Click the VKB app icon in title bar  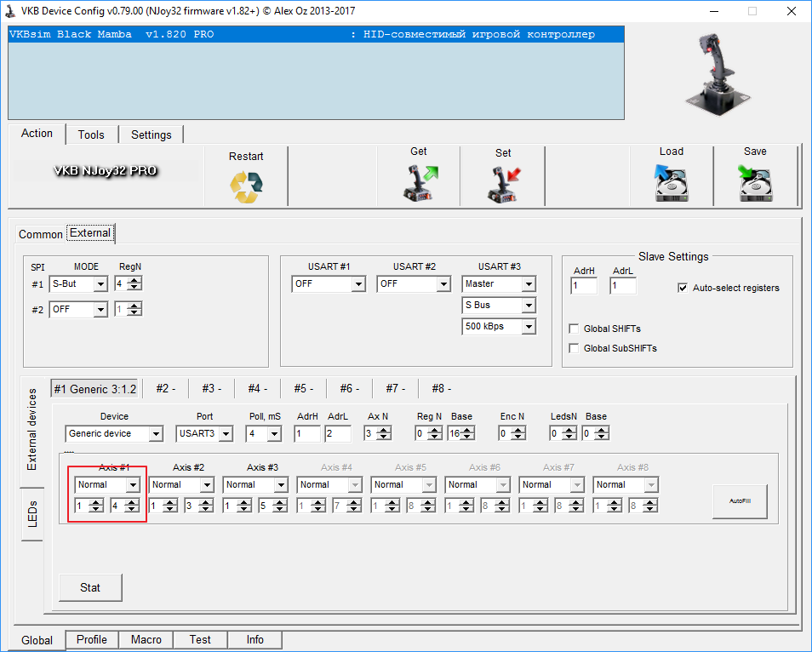tap(10, 11)
